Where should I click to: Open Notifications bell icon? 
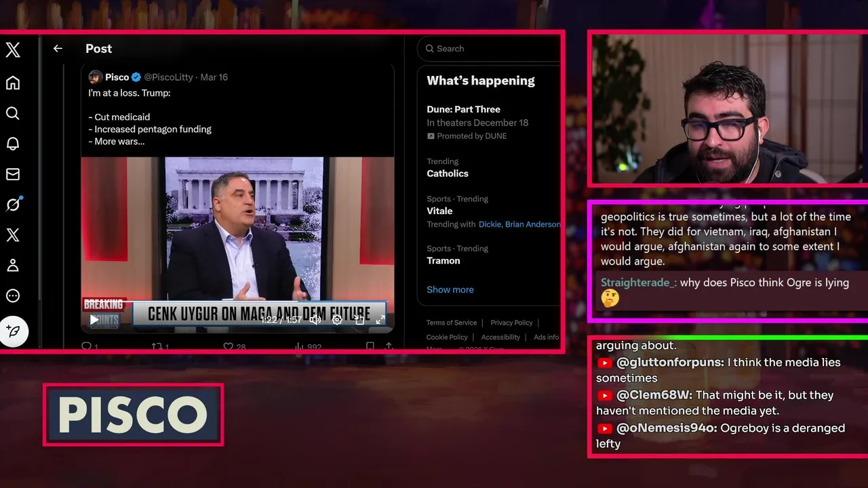13,144
